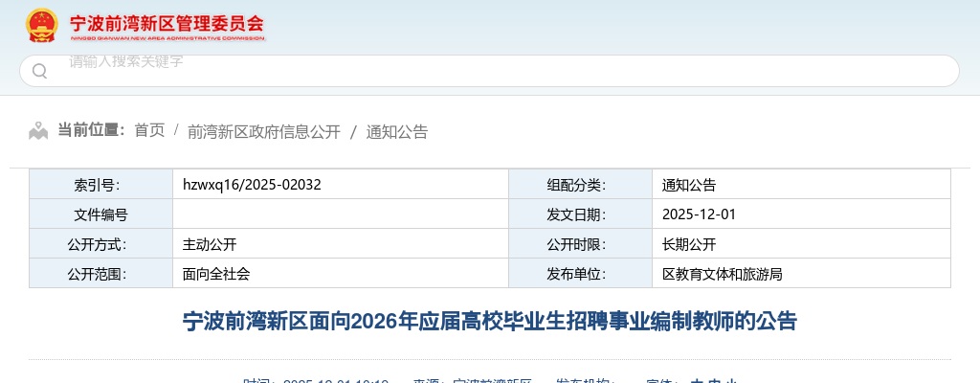This screenshot has height=383, width=980.
Task: Click the 宁波前湾新区管理委员会 site title
Action: [x=167, y=25]
